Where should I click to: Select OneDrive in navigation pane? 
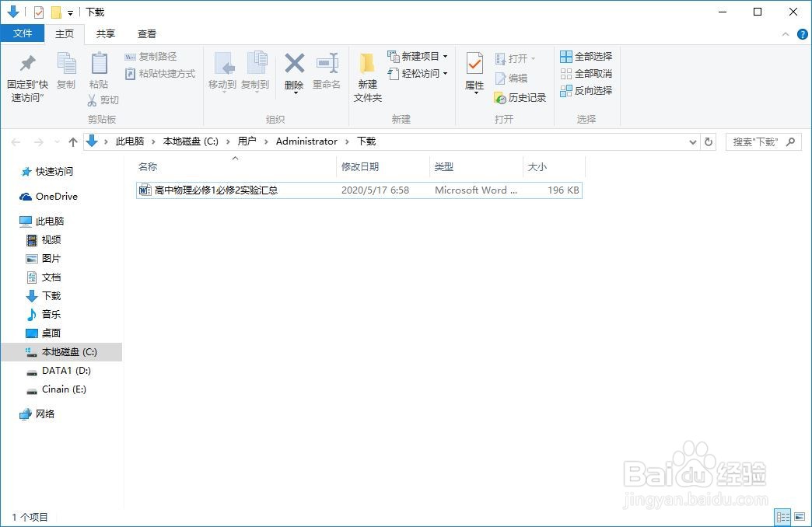pyautogui.click(x=48, y=196)
